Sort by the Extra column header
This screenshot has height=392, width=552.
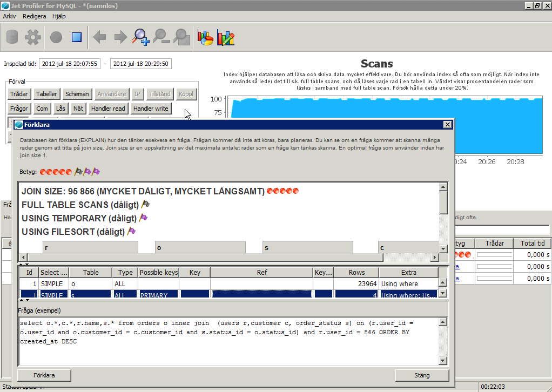point(409,272)
